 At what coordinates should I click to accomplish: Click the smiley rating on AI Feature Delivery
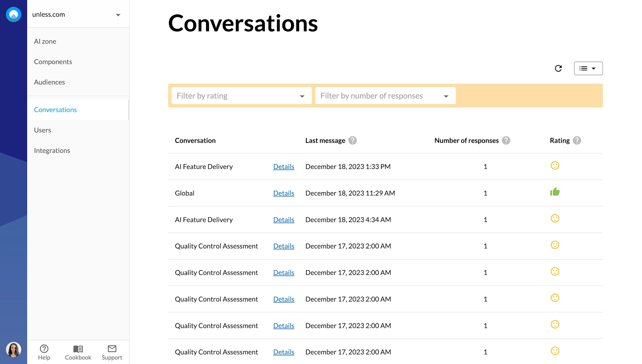pyautogui.click(x=555, y=165)
